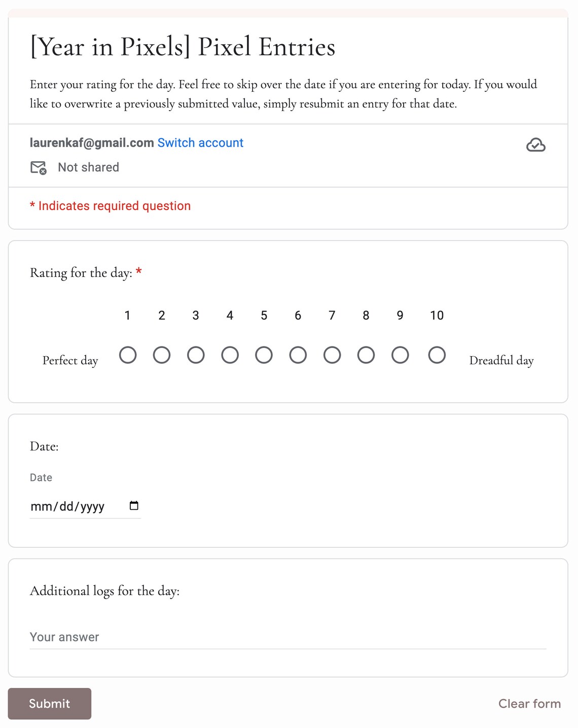Pick the rating 5 option
Image resolution: width=578 pixels, height=728 pixels.
(x=264, y=355)
